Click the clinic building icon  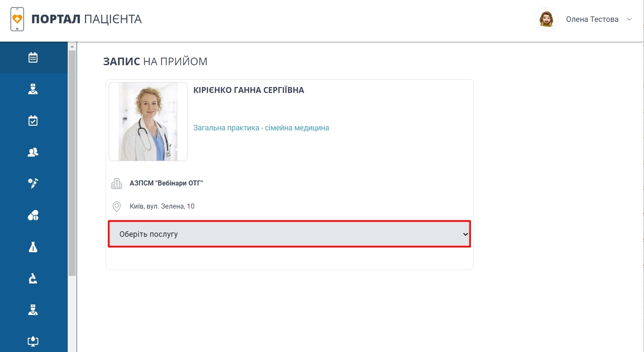click(117, 183)
